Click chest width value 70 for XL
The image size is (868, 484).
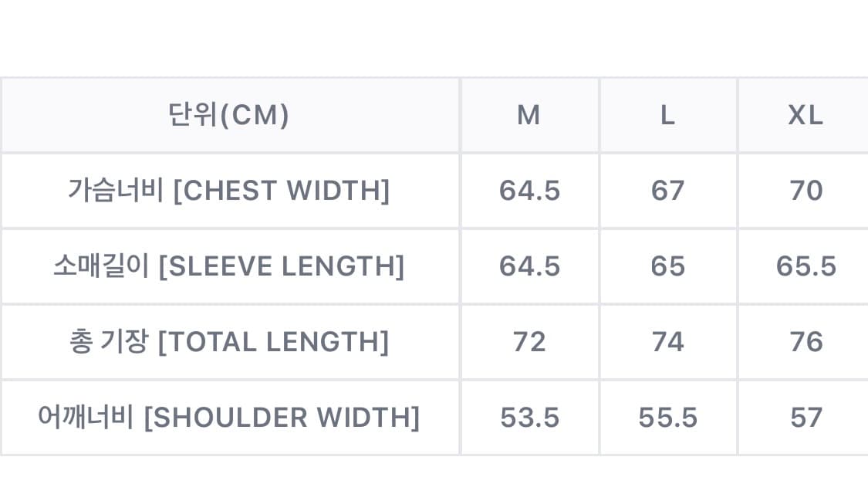[x=806, y=190]
